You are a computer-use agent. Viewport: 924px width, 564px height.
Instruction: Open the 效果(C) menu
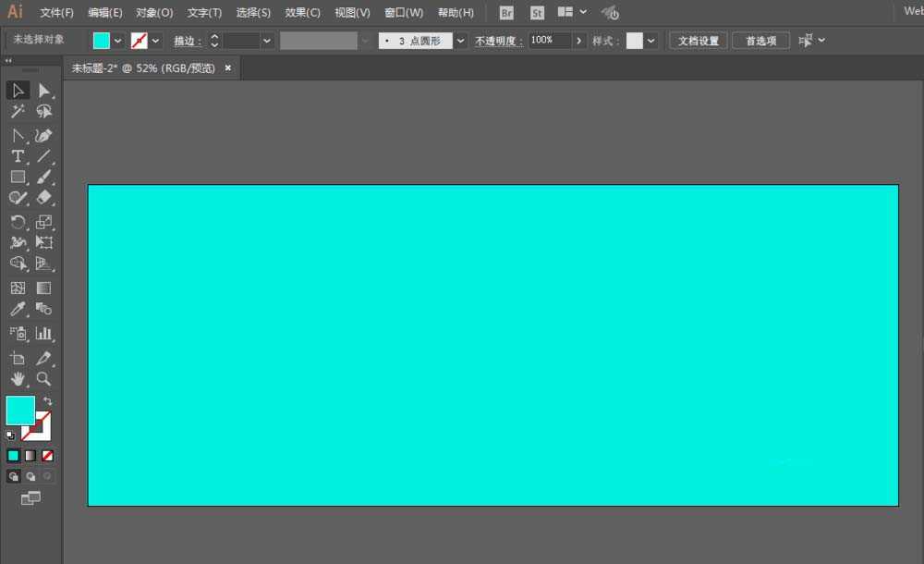point(302,13)
